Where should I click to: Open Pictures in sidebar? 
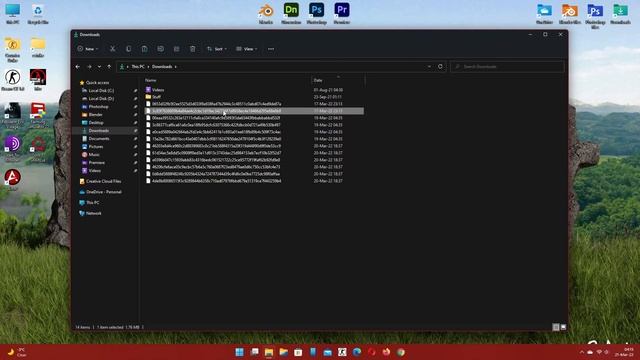[96, 147]
